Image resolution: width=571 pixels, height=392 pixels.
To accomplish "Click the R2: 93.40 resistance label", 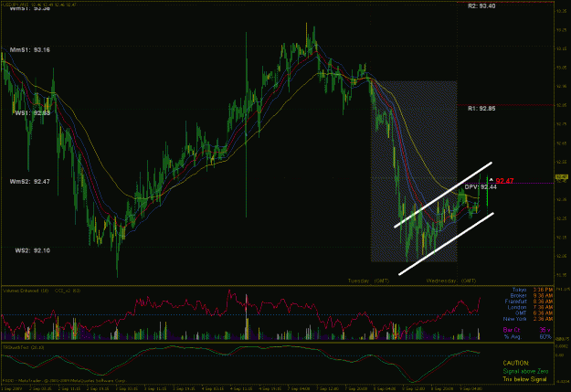I will [x=481, y=5].
